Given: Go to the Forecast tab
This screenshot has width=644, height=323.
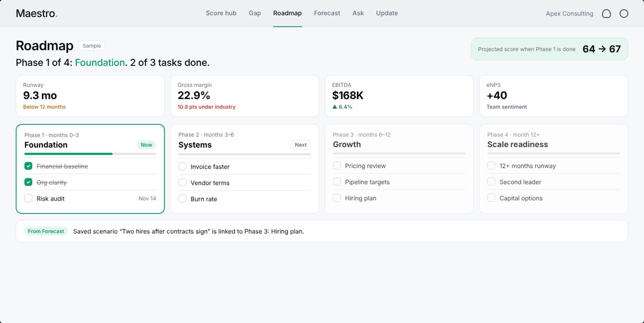Looking at the screenshot, I should point(327,13).
